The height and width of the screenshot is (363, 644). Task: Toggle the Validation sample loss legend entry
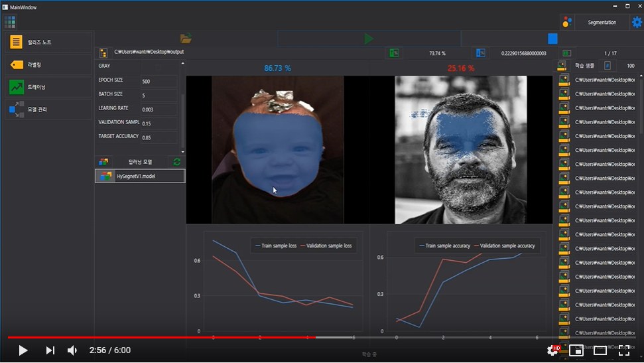[326, 246]
